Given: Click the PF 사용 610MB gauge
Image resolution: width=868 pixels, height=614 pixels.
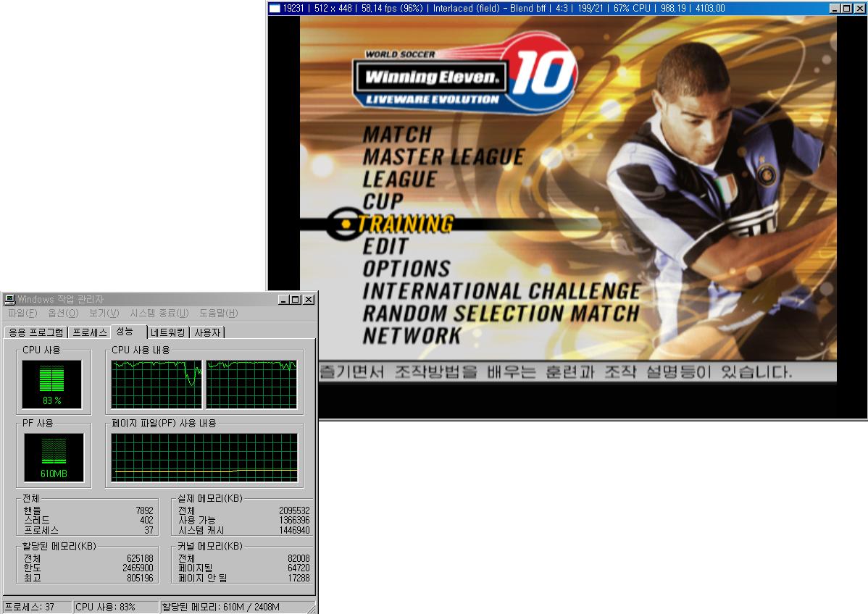Looking at the screenshot, I should [x=54, y=458].
